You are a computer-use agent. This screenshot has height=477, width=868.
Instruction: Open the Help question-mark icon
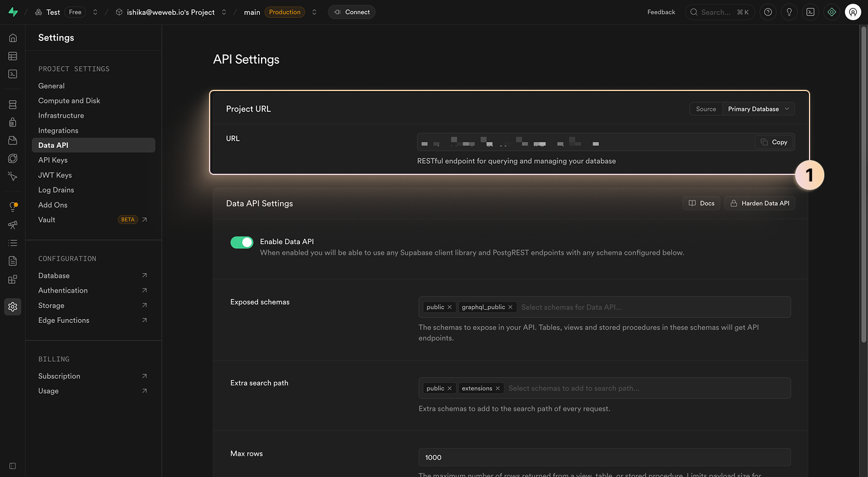[x=768, y=12]
